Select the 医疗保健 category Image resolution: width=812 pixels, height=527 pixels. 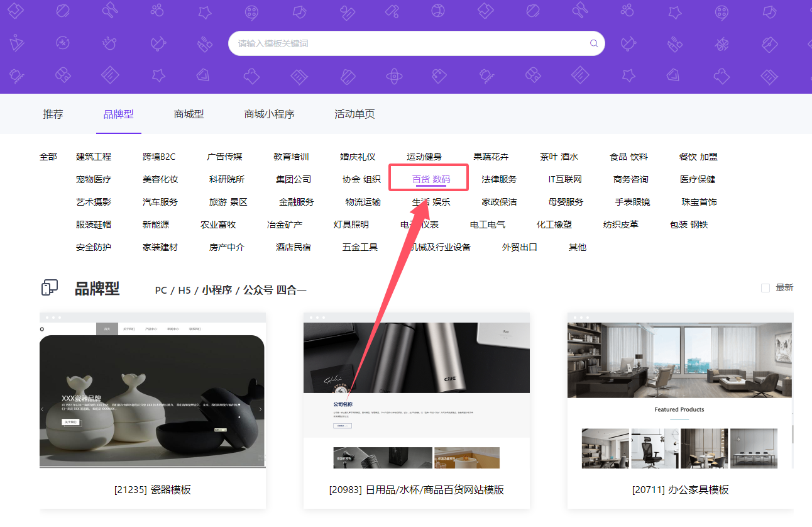698,179
